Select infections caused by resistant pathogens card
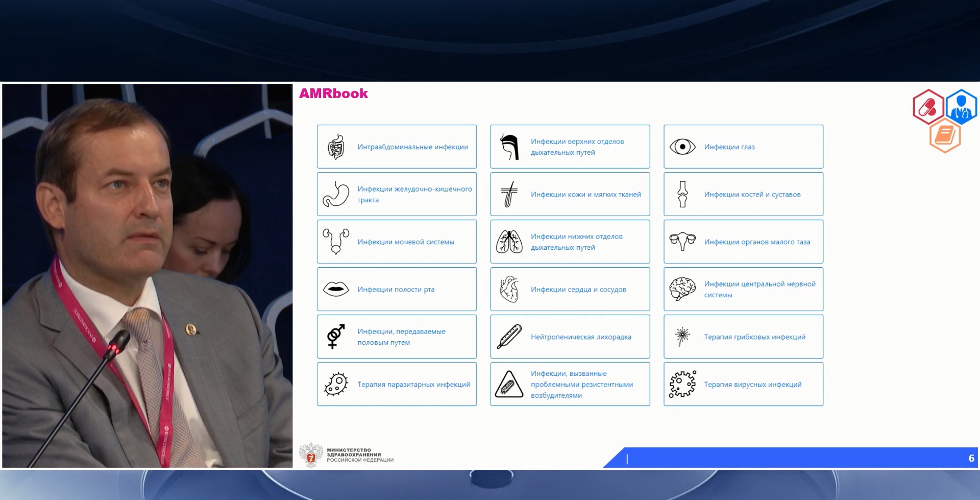The image size is (980, 500). [570, 384]
